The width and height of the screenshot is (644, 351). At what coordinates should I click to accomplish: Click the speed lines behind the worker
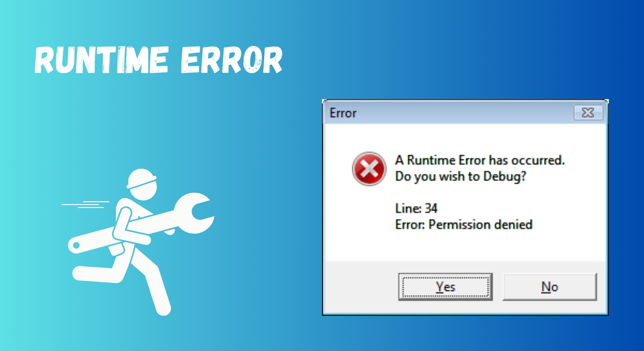85,204
